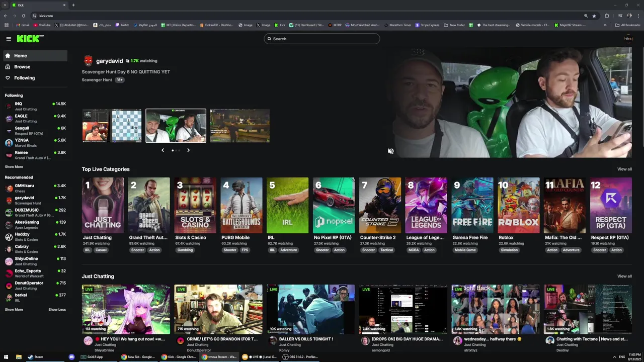Open the BALLER VS DILLS stream thumbnail

click(x=311, y=309)
